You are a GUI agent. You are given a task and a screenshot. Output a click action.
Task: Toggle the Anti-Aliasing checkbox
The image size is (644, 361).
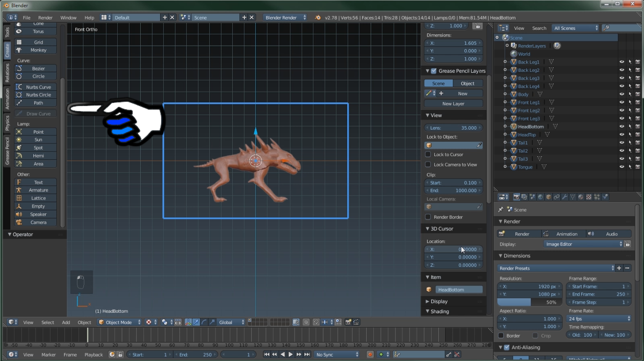point(507,347)
